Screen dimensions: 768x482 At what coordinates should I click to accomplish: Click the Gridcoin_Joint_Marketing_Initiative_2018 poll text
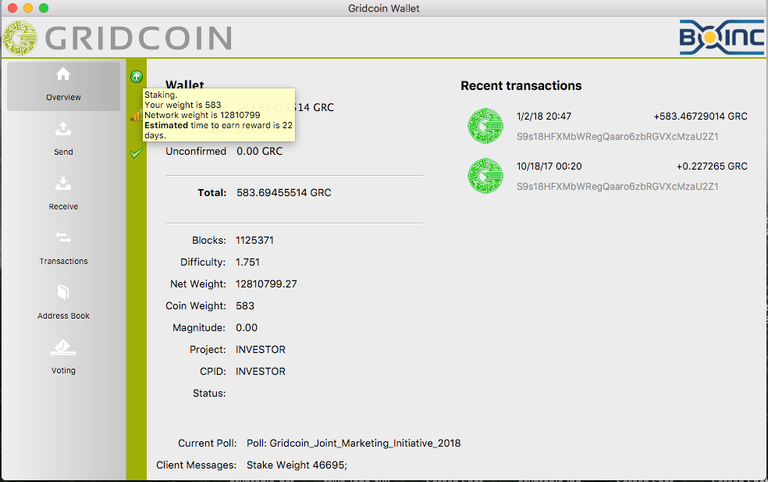(x=365, y=443)
